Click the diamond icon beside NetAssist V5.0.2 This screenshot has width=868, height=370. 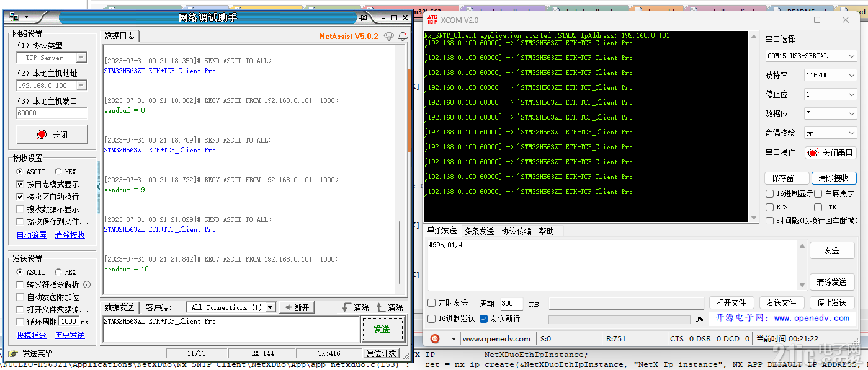pos(389,37)
